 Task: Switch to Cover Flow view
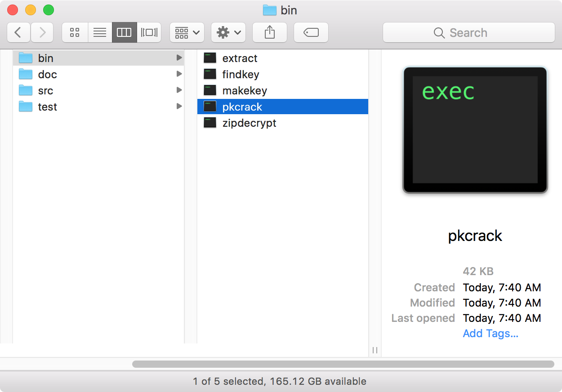(149, 32)
